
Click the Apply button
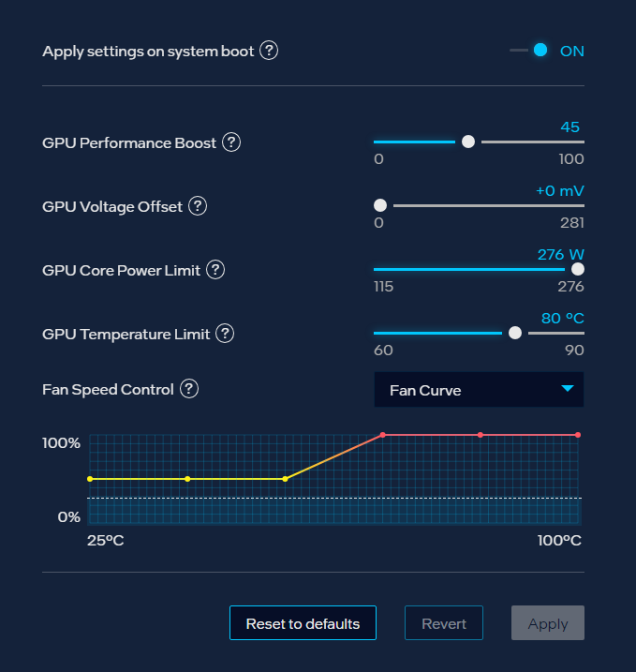pyautogui.click(x=547, y=623)
